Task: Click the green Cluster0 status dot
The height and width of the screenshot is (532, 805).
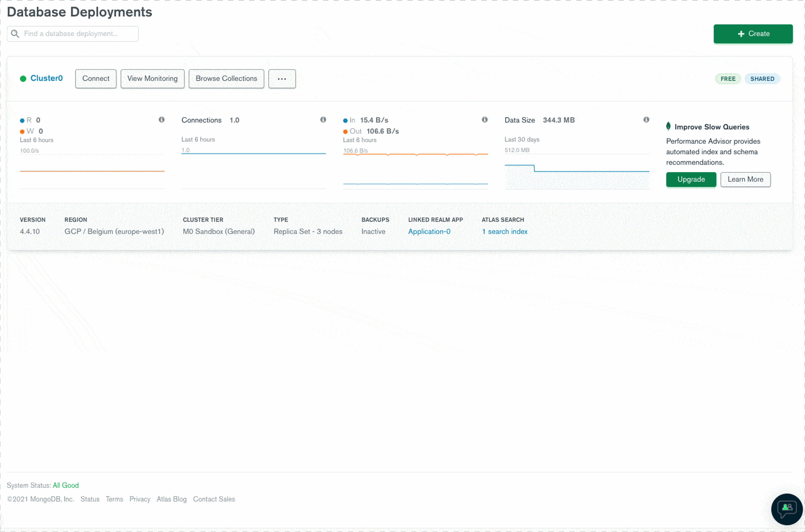Action: pos(23,79)
